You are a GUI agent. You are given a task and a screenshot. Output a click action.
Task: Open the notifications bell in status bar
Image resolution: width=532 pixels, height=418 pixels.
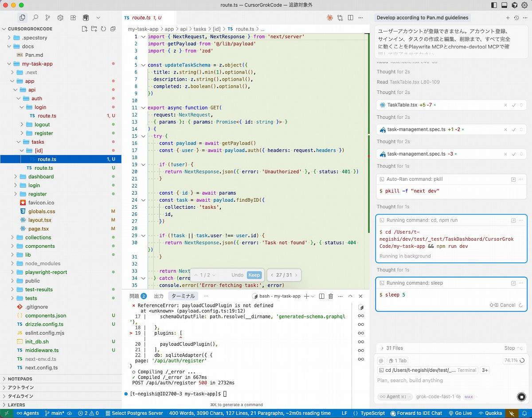click(x=524, y=413)
